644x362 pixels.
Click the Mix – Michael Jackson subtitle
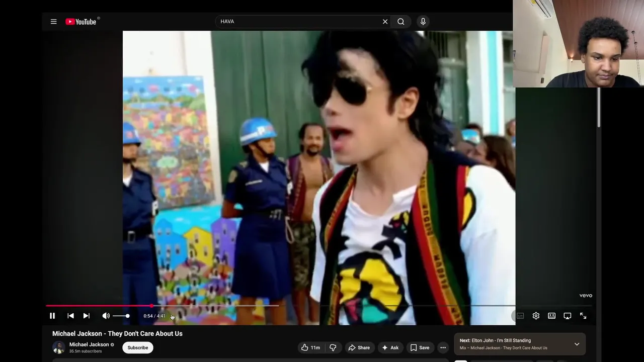click(x=503, y=348)
